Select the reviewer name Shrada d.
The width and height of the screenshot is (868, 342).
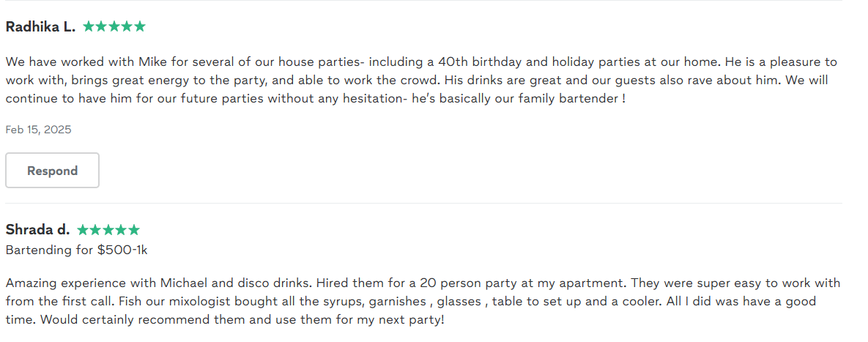37,230
